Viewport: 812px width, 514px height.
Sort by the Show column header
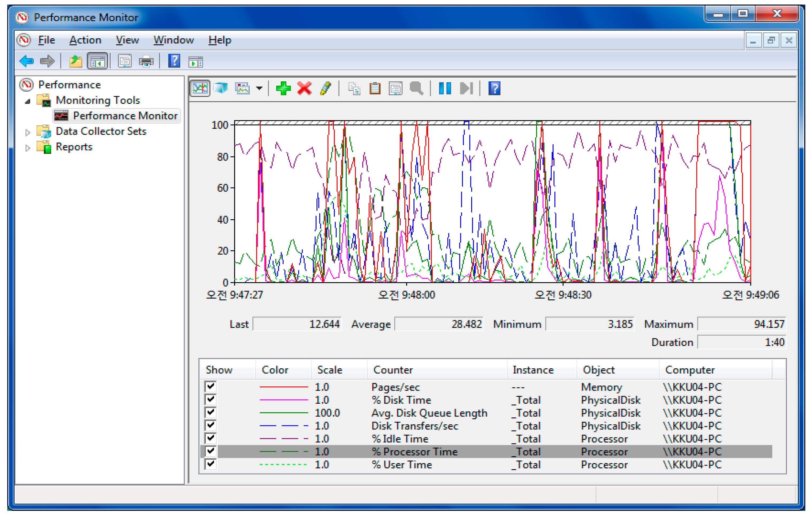click(x=228, y=370)
